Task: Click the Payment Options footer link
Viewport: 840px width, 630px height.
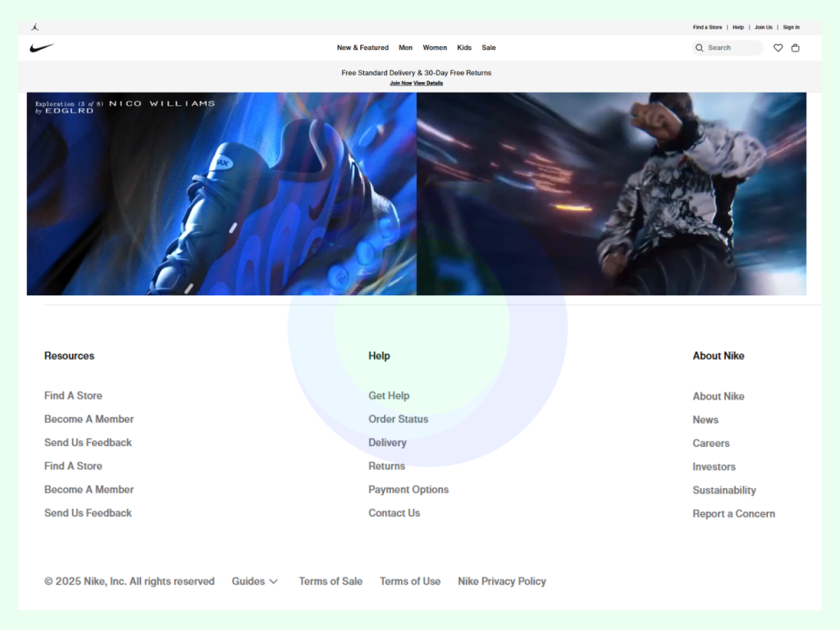Action: (409, 490)
